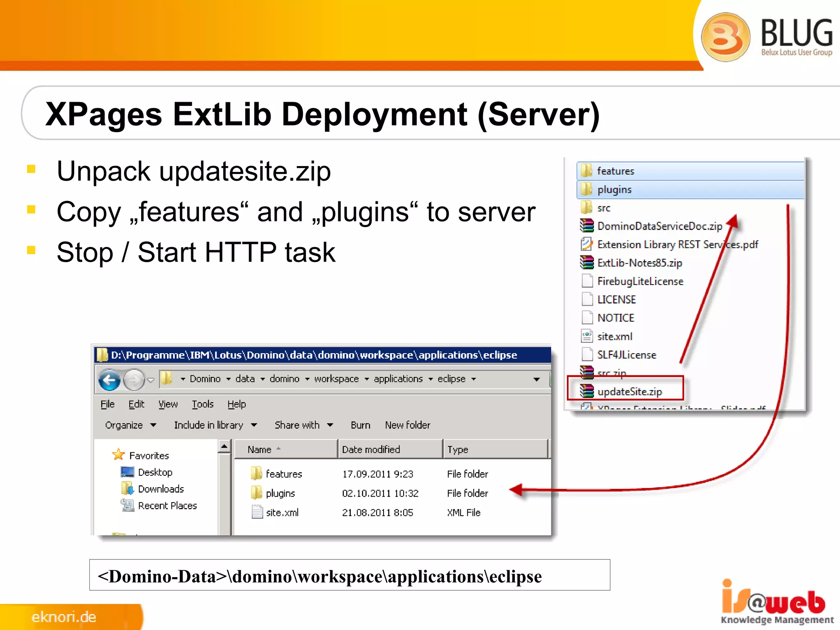The width and height of the screenshot is (840, 630).
Task: Click the folder icon in the address bar
Action: pos(166,378)
